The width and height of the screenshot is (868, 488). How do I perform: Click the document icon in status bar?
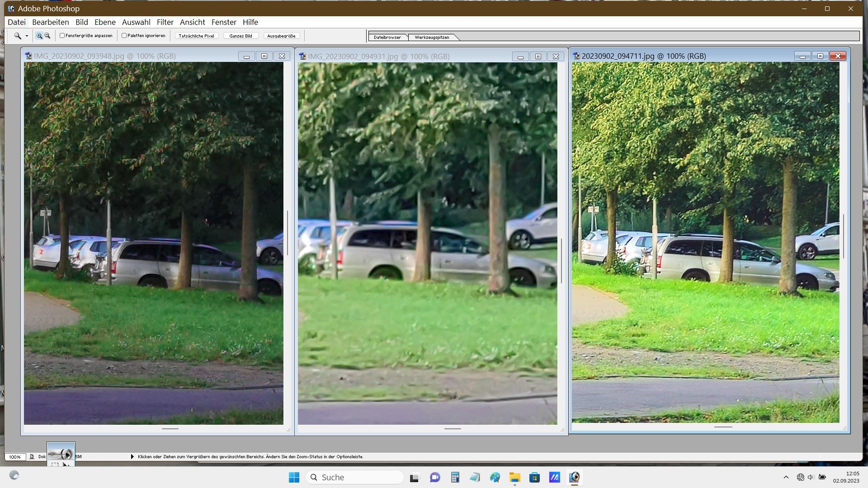pos(32,457)
